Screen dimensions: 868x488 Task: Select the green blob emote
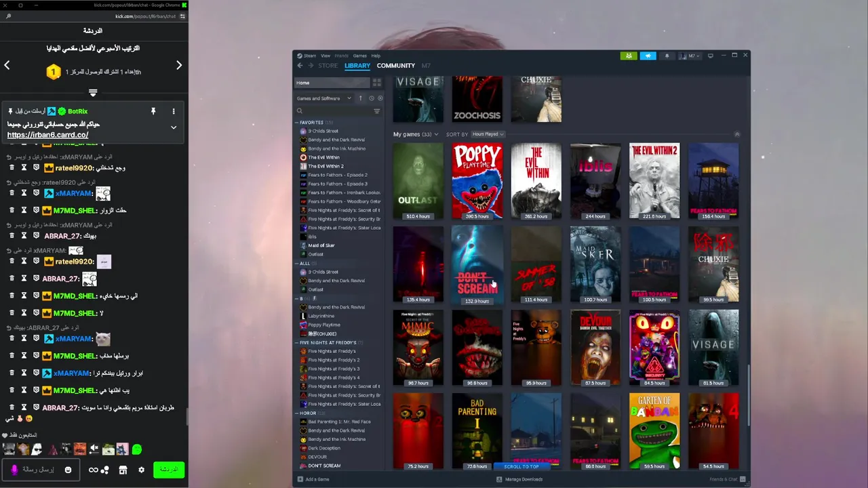(x=137, y=449)
